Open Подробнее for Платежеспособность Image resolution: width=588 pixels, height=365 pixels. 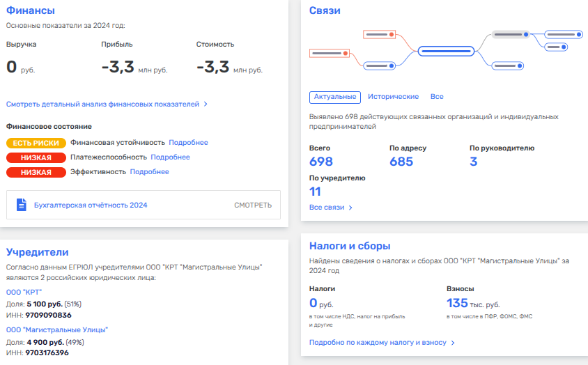(170, 157)
